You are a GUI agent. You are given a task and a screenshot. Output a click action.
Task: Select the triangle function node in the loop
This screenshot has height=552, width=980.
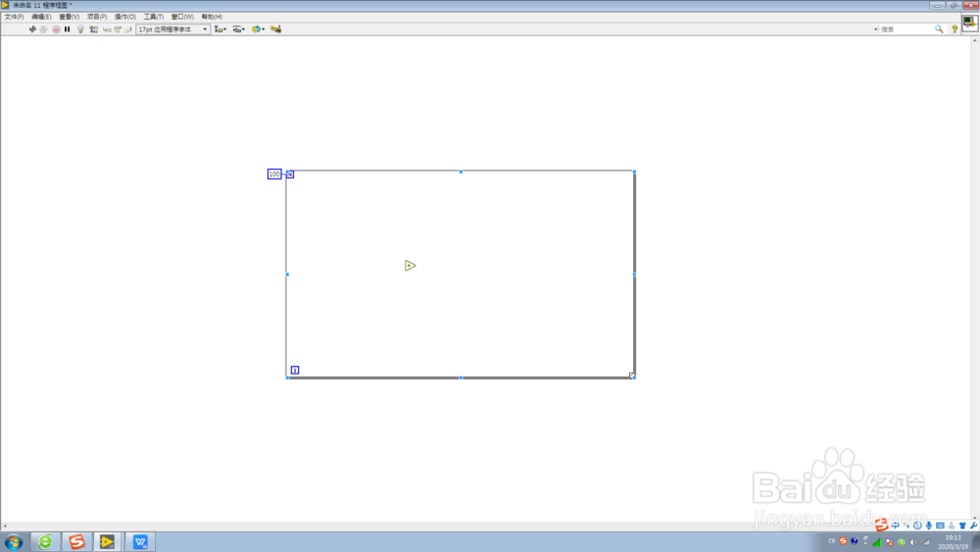[410, 266]
